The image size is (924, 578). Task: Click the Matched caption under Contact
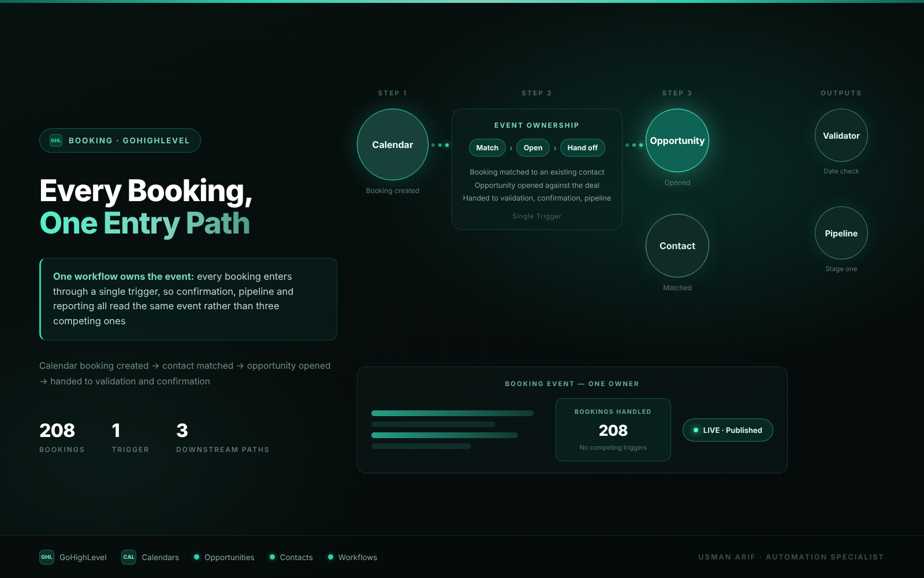677,288
